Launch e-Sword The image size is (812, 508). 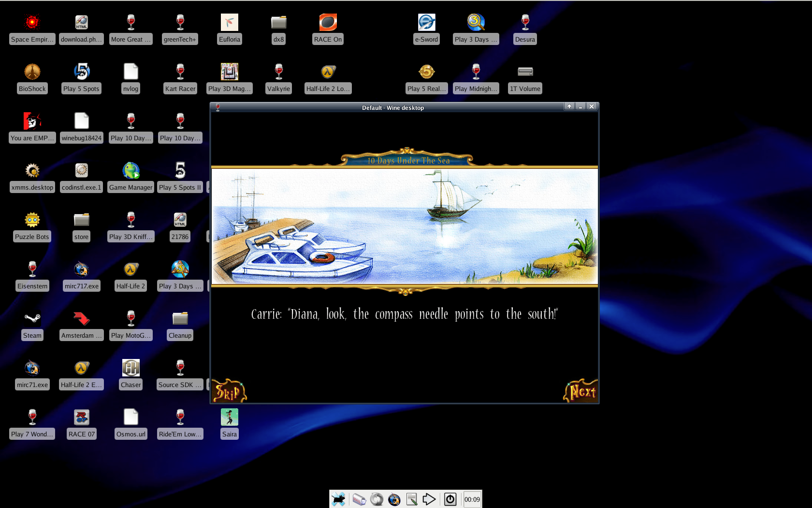426,22
